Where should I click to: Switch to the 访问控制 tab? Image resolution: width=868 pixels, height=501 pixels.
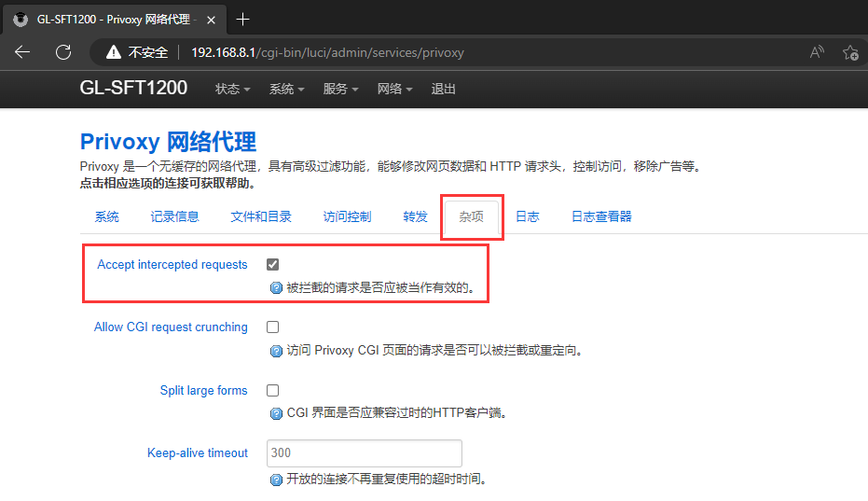pos(347,216)
